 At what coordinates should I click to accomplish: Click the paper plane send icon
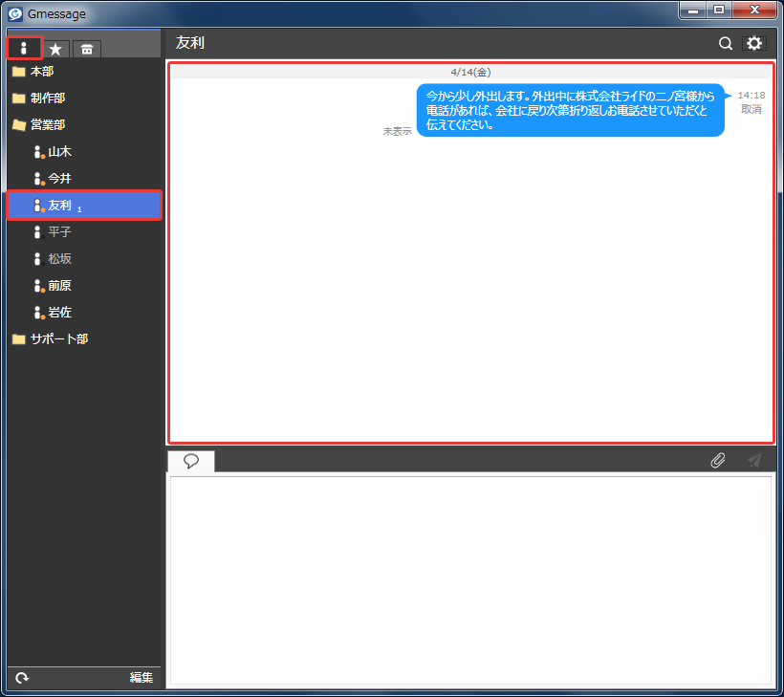click(x=754, y=460)
